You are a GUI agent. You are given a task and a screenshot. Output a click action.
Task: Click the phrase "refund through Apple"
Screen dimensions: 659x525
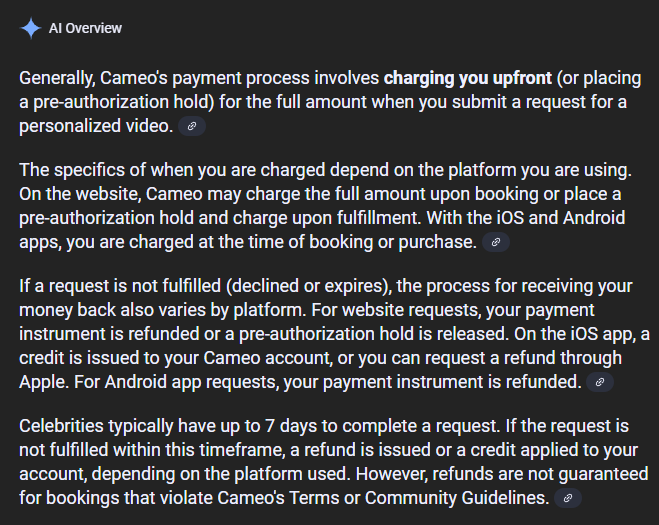click(320, 370)
